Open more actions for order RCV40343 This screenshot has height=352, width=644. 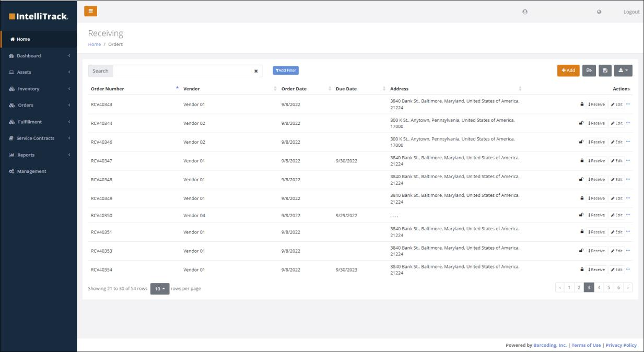628,104
